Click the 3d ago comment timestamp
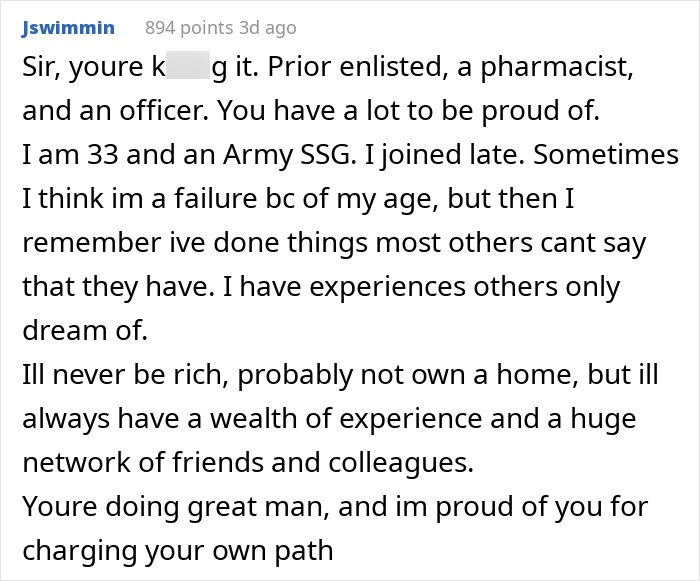Viewport: 700px width, 581px height. (267, 28)
